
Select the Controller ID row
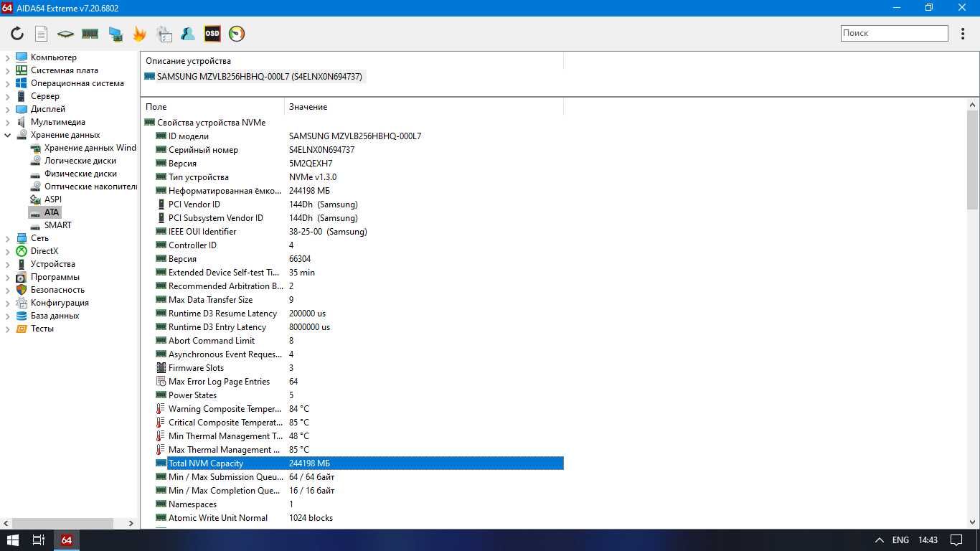click(x=359, y=245)
